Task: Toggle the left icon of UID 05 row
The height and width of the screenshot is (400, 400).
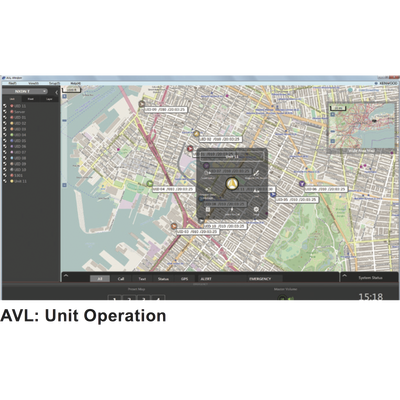Action: coord(5,141)
